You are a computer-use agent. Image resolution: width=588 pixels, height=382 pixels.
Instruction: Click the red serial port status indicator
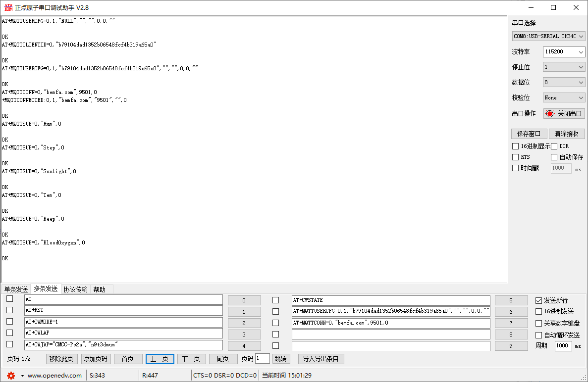(x=550, y=113)
